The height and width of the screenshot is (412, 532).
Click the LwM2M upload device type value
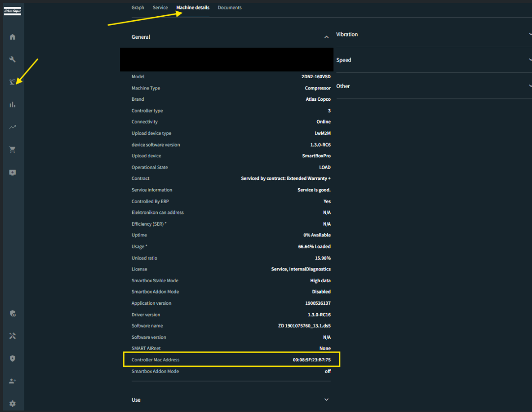pyautogui.click(x=322, y=133)
